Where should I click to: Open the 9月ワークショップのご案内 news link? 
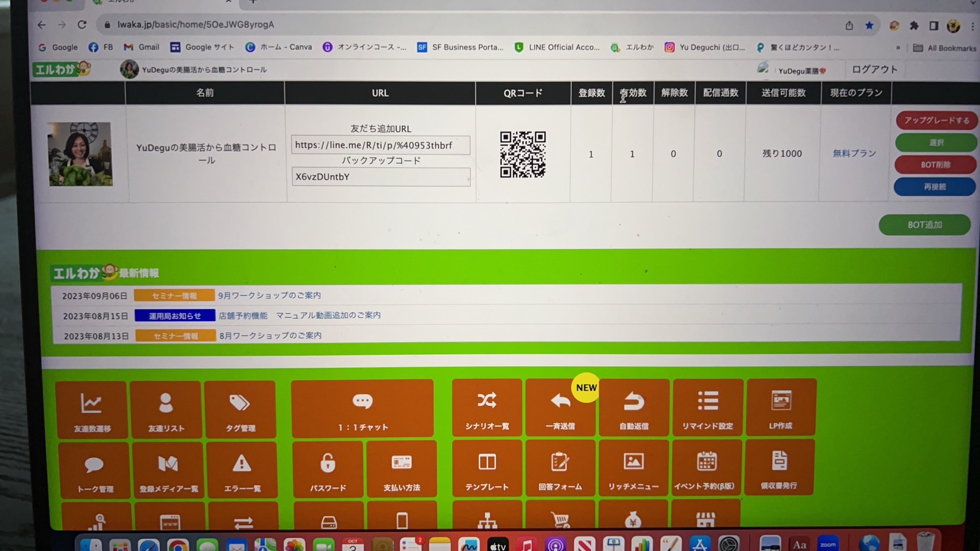point(269,295)
